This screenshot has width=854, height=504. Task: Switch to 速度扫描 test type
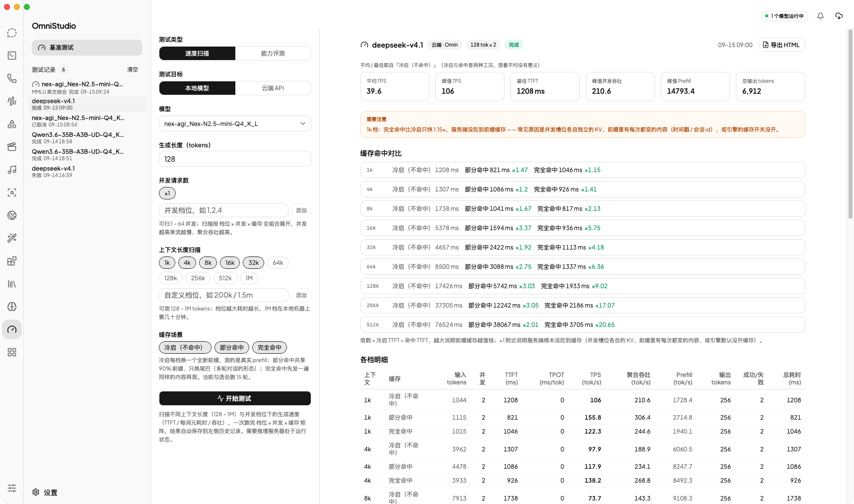[197, 54]
